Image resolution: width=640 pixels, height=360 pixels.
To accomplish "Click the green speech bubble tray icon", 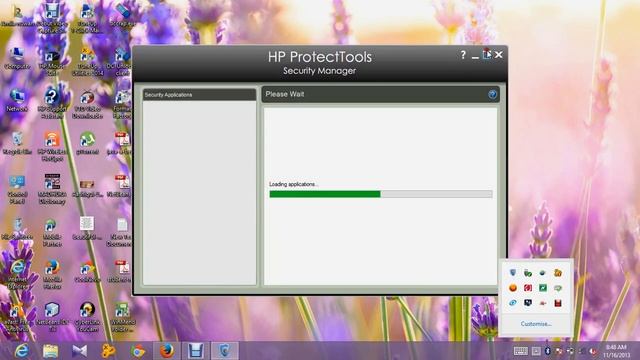I will [558, 288].
